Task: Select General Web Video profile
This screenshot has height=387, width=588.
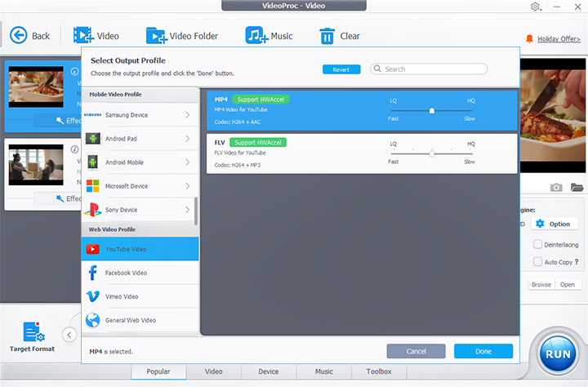Action: pos(140,320)
